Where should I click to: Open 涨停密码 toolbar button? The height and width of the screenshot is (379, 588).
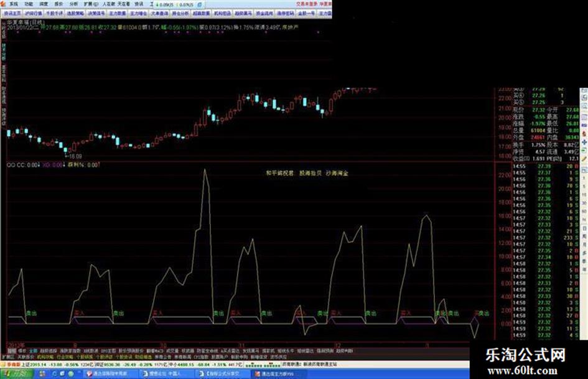(x=286, y=13)
